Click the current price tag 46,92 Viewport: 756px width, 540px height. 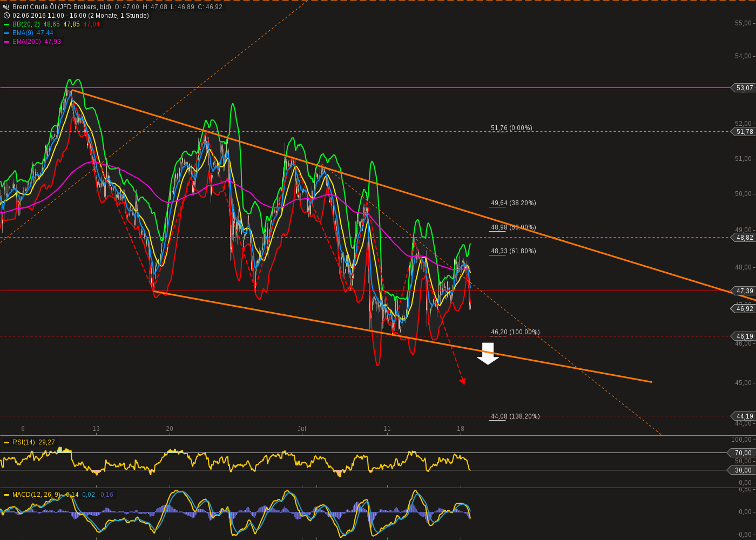tap(743, 309)
